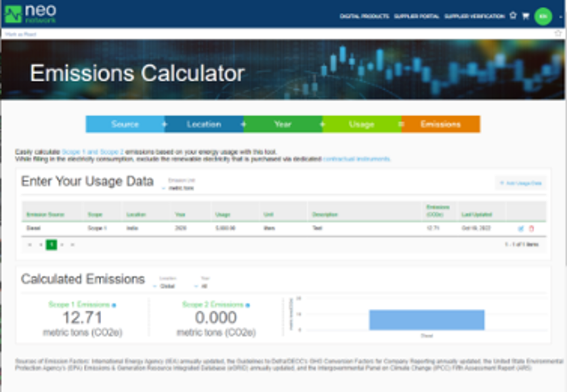567x392 pixels.
Task: Sort by Emissions (CO2e) column header
Action: pyautogui.click(x=438, y=210)
